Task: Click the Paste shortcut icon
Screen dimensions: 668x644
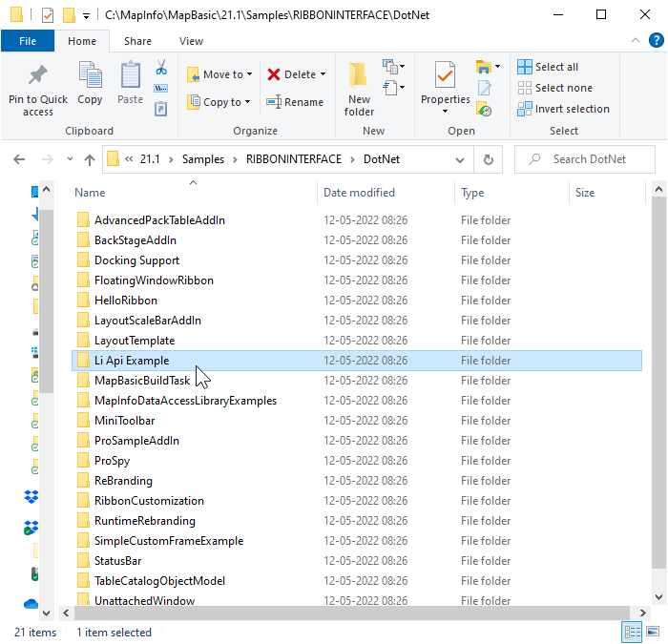Action: (x=160, y=109)
